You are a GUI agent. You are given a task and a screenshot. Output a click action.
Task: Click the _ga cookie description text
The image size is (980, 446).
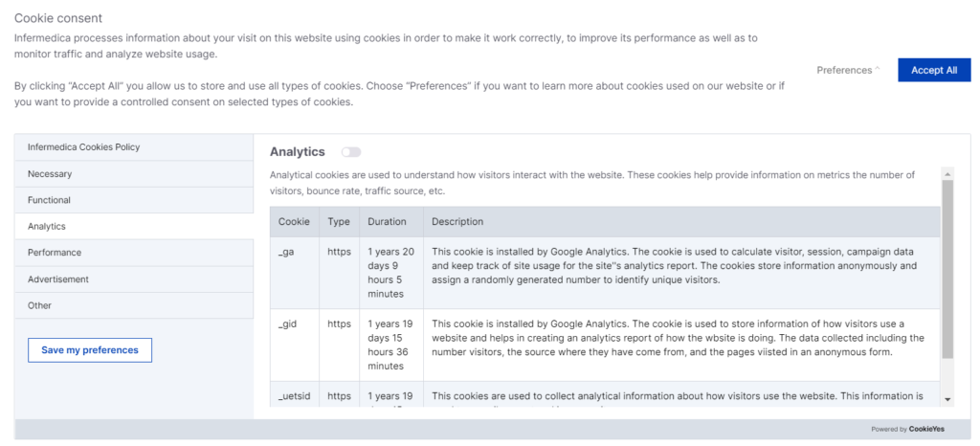[x=675, y=265]
